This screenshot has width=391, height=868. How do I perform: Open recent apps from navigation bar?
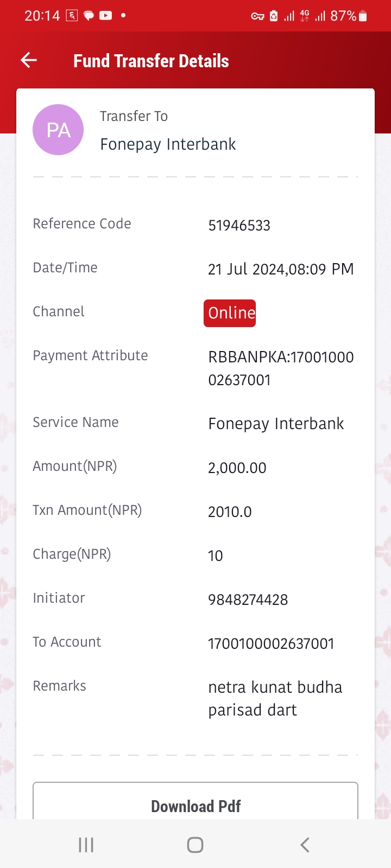click(x=86, y=845)
